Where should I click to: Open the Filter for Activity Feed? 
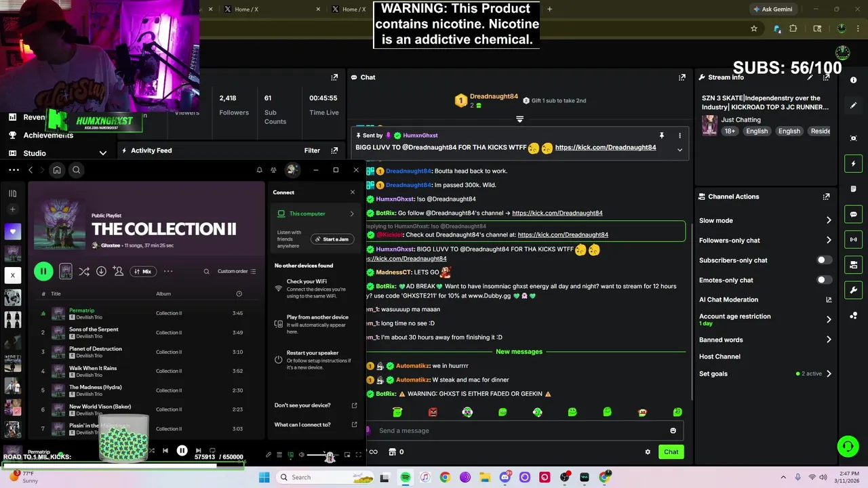pos(312,150)
